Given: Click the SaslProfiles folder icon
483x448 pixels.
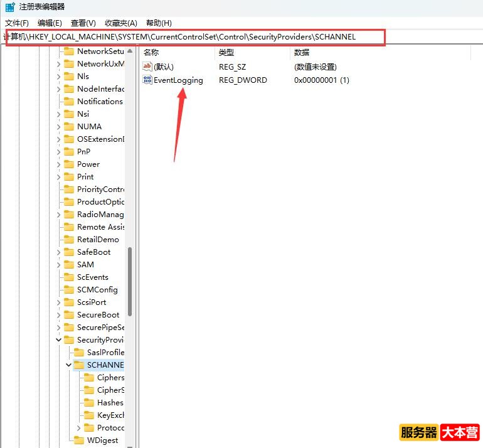Looking at the screenshot, I should (x=79, y=353).
